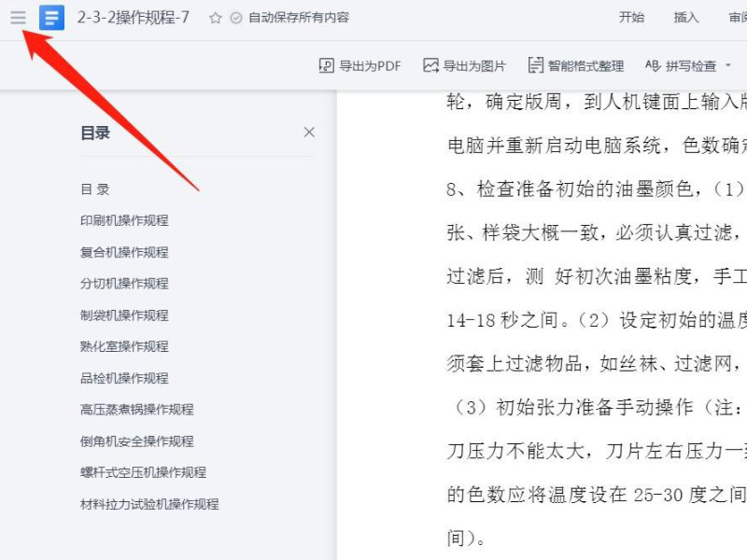Image resolution: width=747 pixels, height=560 pixels.
Task: Expand the 拼写检查 dropdown arrow
Action: click(728, 65)
